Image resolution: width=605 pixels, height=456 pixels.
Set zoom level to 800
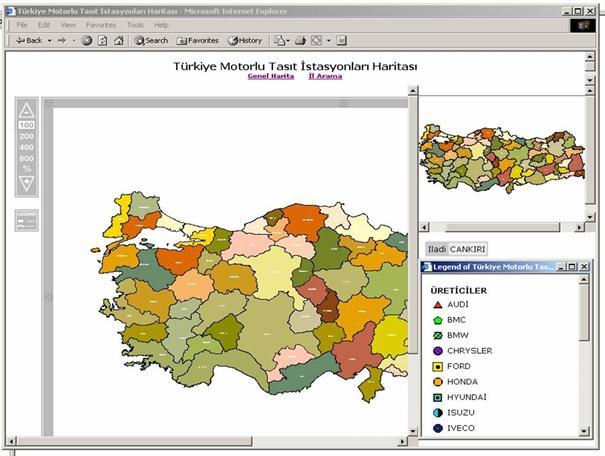pos(27,158)
